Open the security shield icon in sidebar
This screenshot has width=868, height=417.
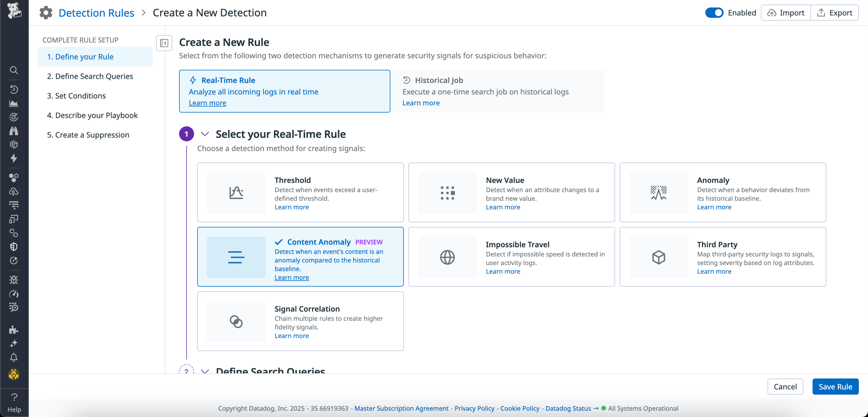click(x=14, y=246)
